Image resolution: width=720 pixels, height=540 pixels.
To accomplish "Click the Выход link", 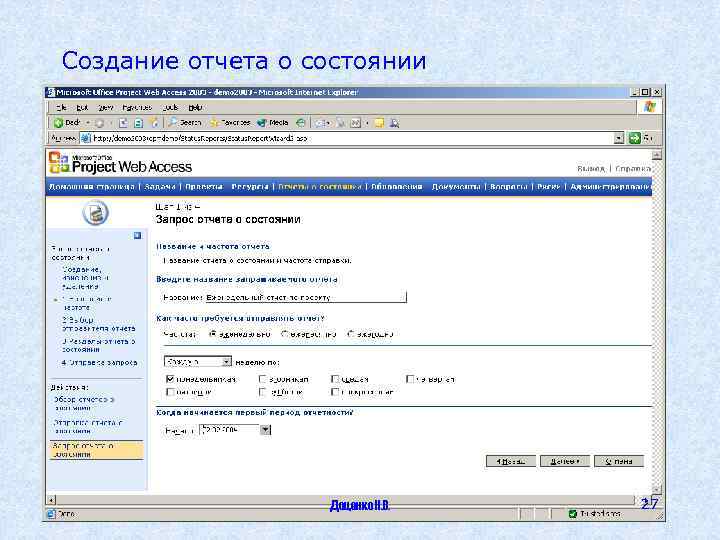I will click(x=591, y=169).
